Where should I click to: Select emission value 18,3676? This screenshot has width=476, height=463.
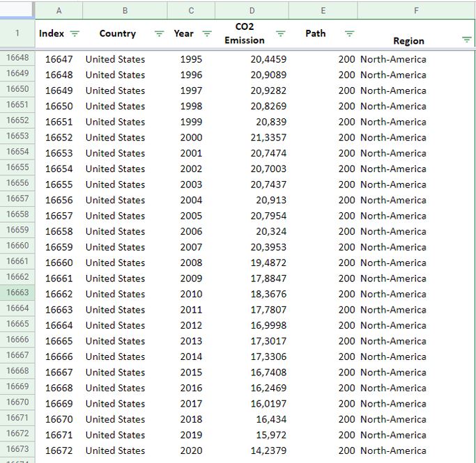tap(252, 294)
